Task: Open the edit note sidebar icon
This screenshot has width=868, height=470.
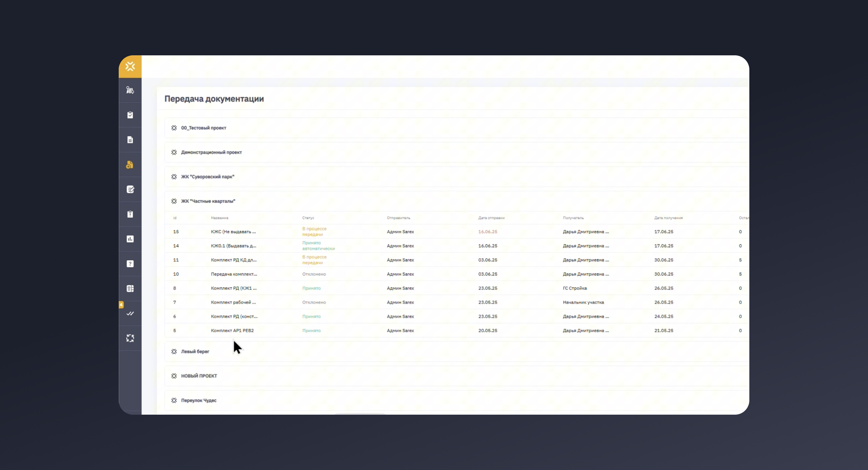Action: [130, 189]
